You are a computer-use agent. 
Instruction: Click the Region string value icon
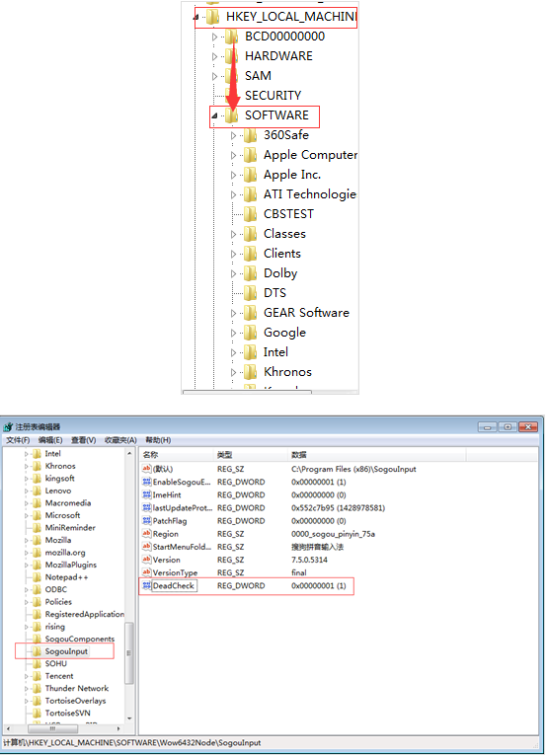[x=147, y=533]
